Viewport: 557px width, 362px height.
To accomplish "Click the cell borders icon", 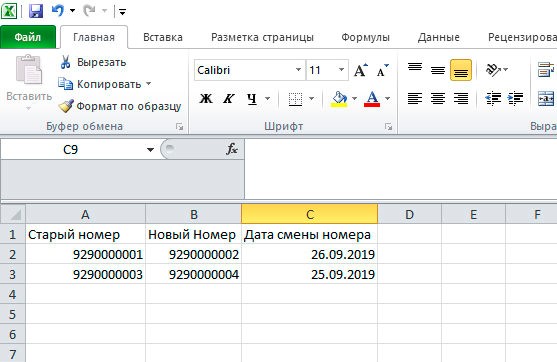I will (x=295, y=99).
